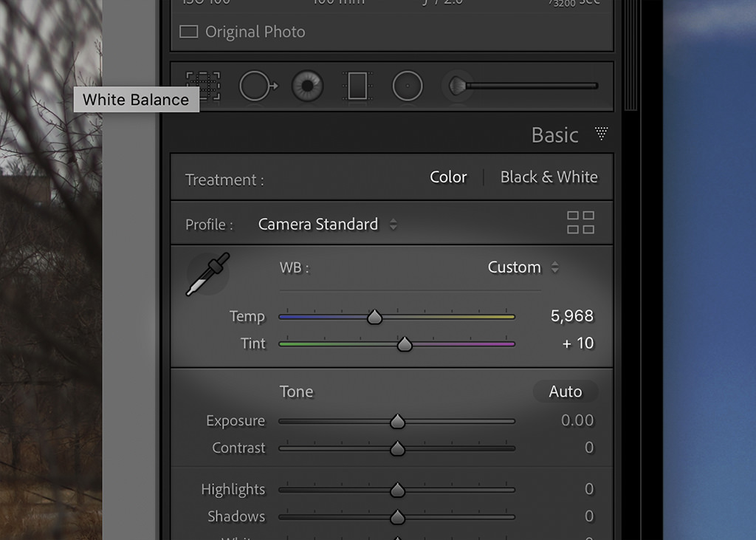Image resolution: width=756 pixels, height=540 pixels.
Task: Choose Black & White treatment
Action: pyautogui.click(x=549, y=177)
